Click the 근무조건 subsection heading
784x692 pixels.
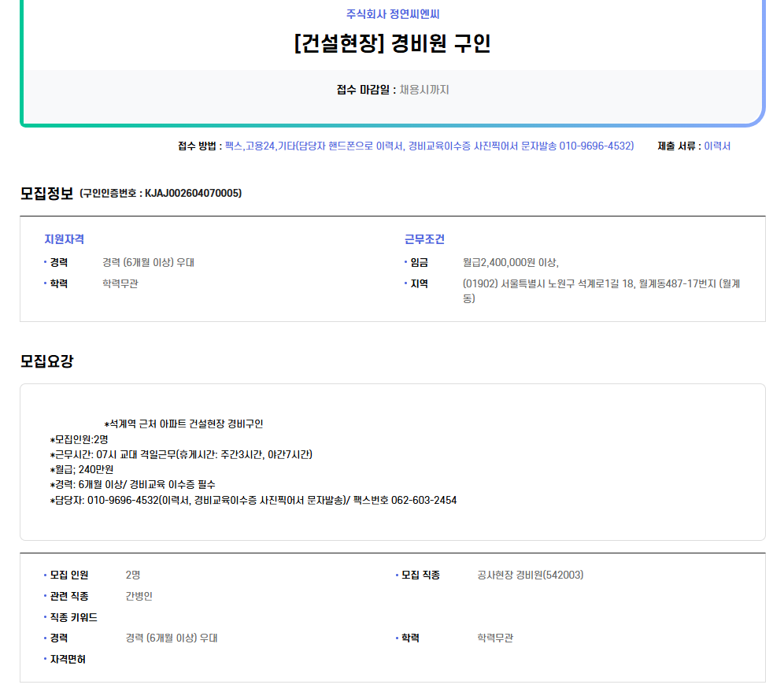[424, 239]
